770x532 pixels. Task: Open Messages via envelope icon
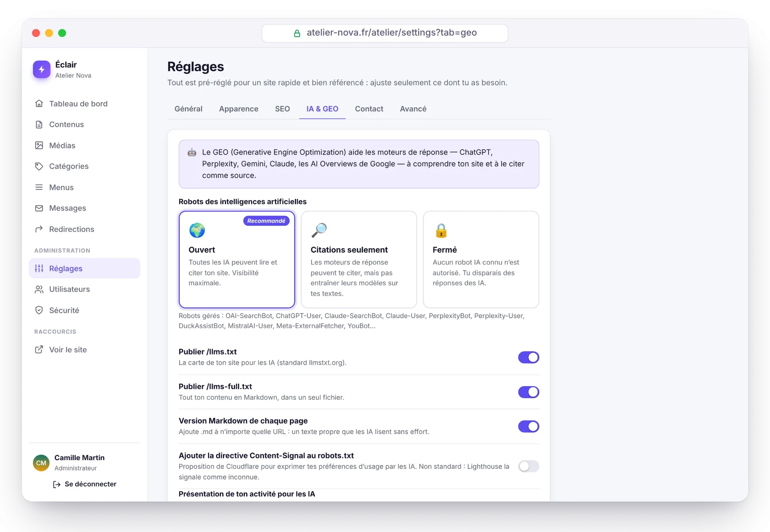(x=39, y=208)
